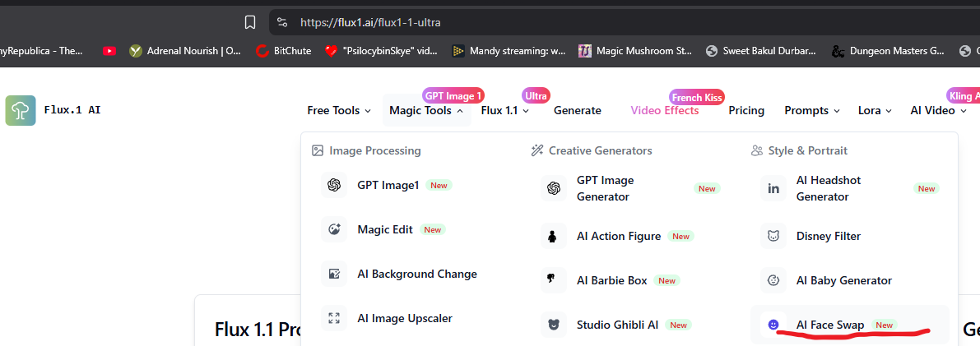
Task: Open Adrenal Nourish bookmark
Action: (185, 51)
